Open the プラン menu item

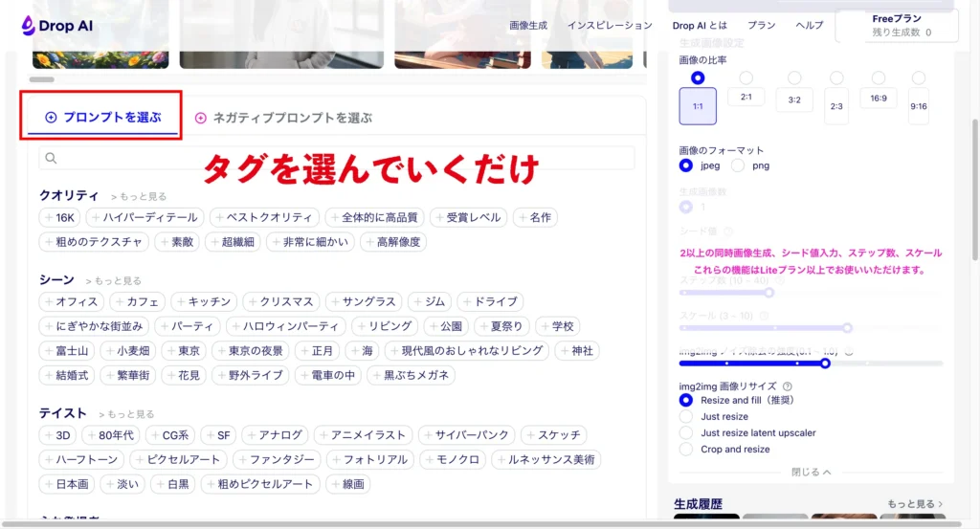pos(761,26)
